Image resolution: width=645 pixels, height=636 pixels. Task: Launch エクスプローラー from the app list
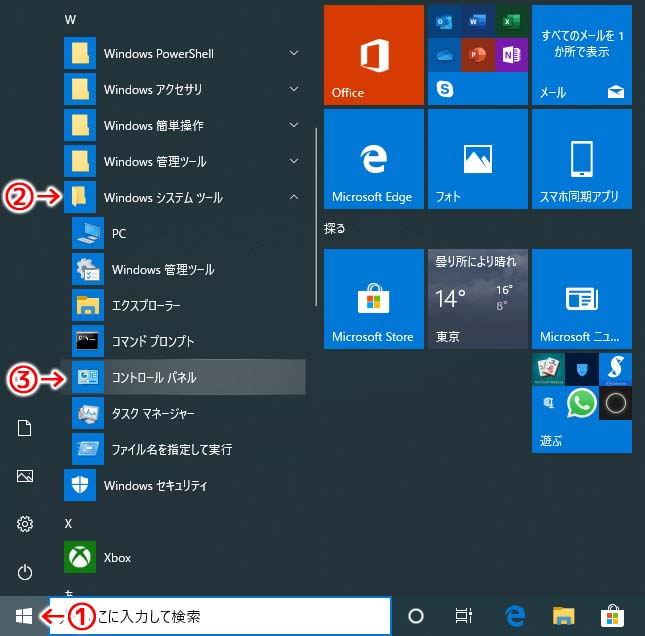(185, 305)
